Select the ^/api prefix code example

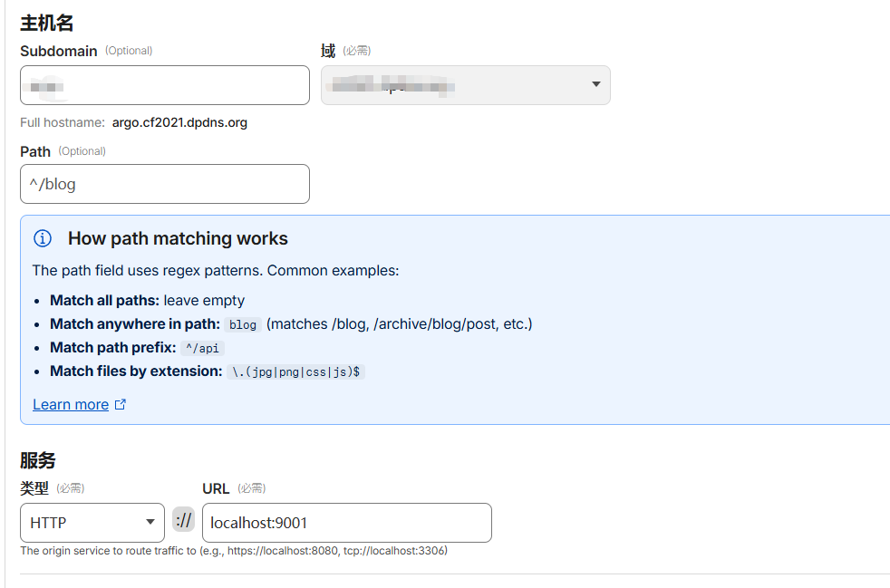(203, 348)
